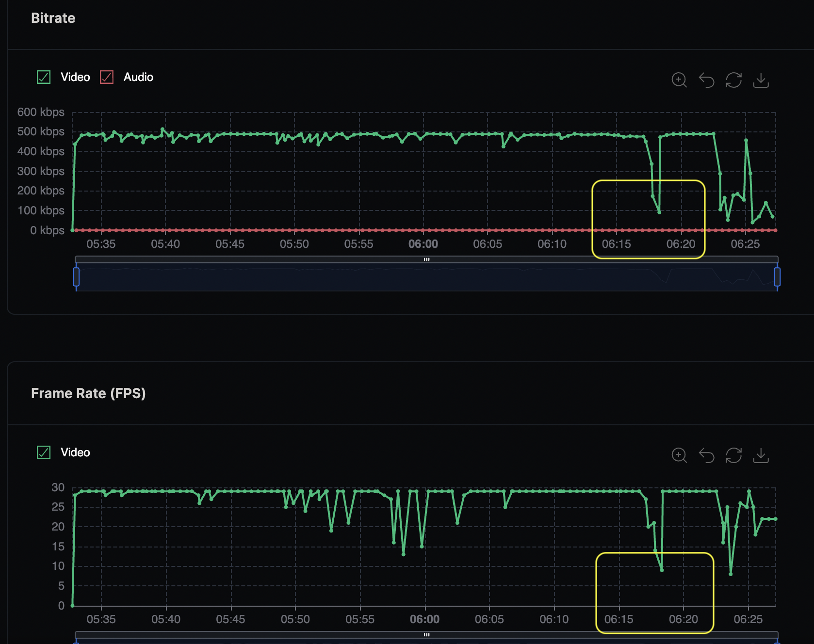Viewport: 814px width, 644px height.
Task: Click the Bitrate range slider top grip bar
Action: [x=426, y=259]
